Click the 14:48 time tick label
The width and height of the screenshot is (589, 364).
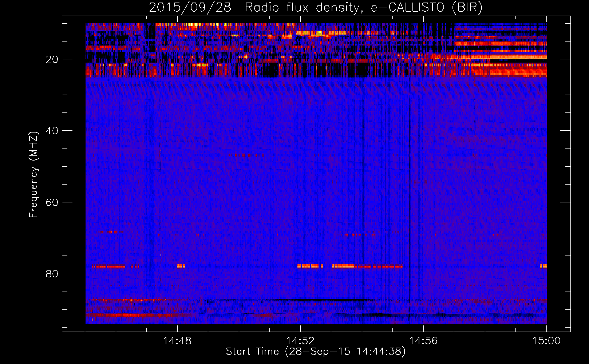click(177, 341)
